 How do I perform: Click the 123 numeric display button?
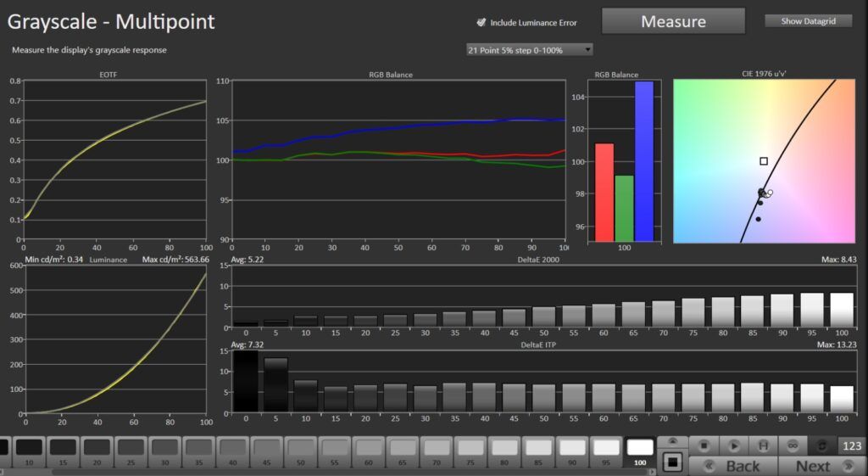(x=851, y=445)
